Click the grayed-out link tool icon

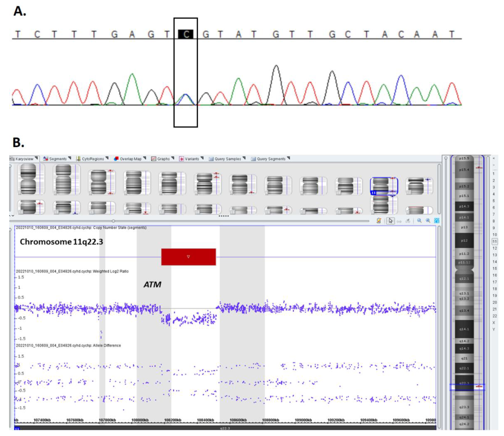[399, 221]
